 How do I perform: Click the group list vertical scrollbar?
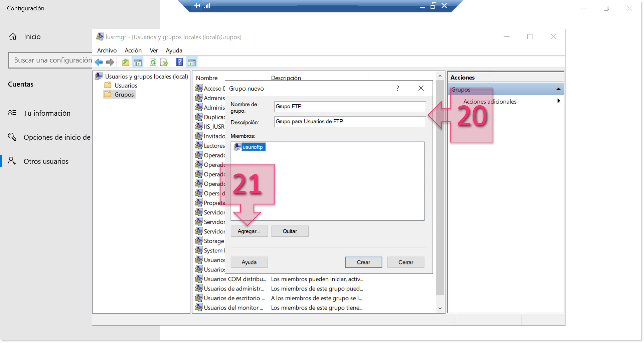pyautogui.click(x=440, y=187)
